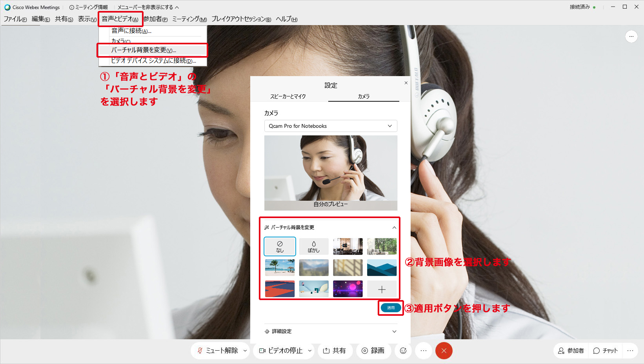Viewport: 644px width, 364px height.
Task: Open the ヘルプ menu
Action: pyautogui.click(x=287, y=19)
